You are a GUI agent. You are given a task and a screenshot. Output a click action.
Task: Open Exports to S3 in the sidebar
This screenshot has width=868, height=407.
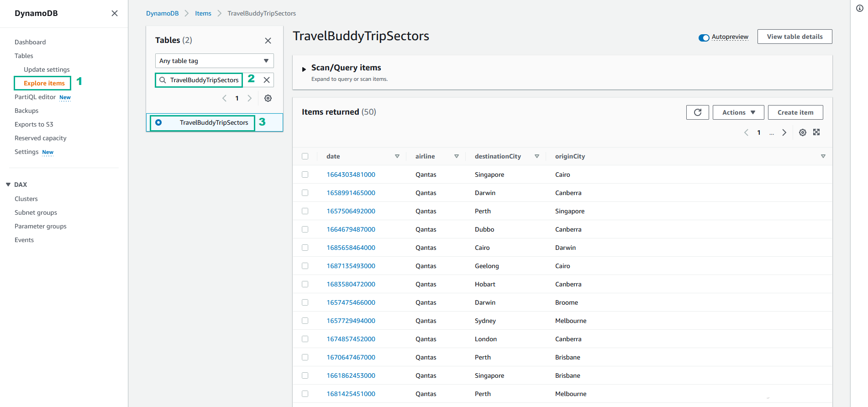point(34,124)
